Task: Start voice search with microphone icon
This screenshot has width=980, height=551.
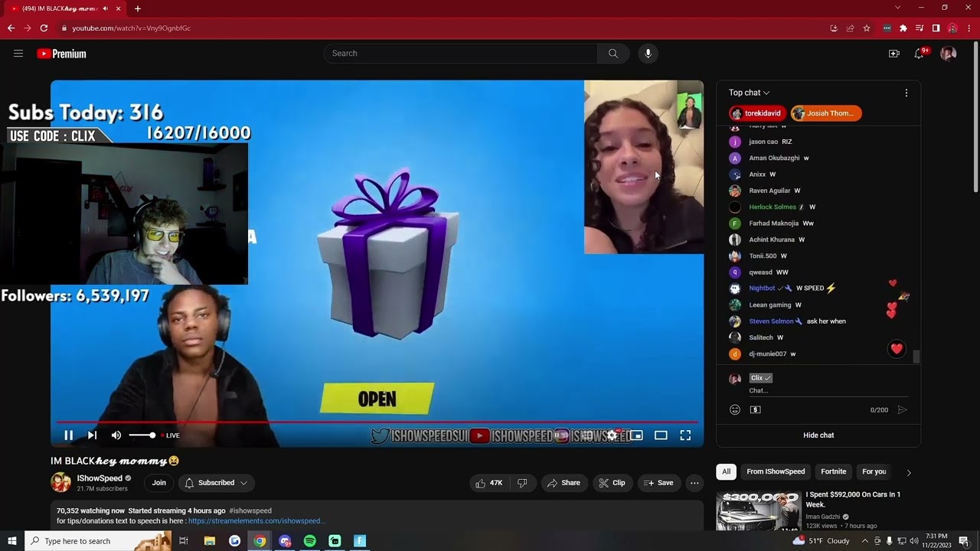Action: coord(648,54)
